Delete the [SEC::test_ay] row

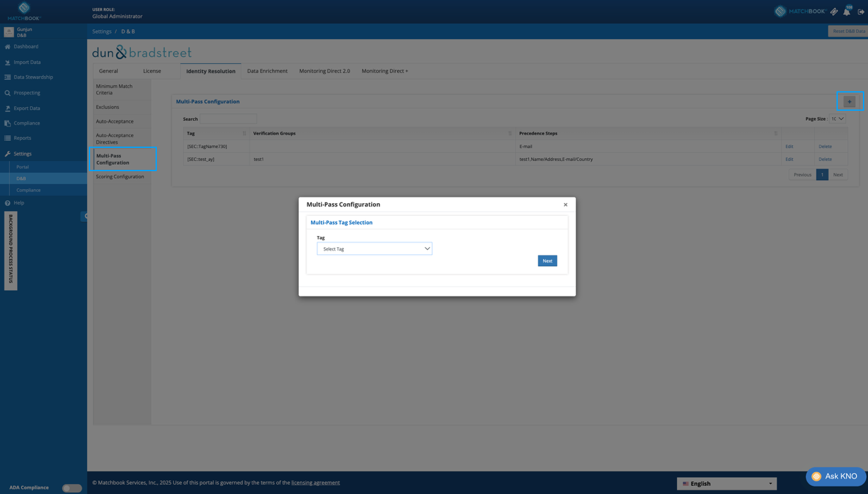825,159
